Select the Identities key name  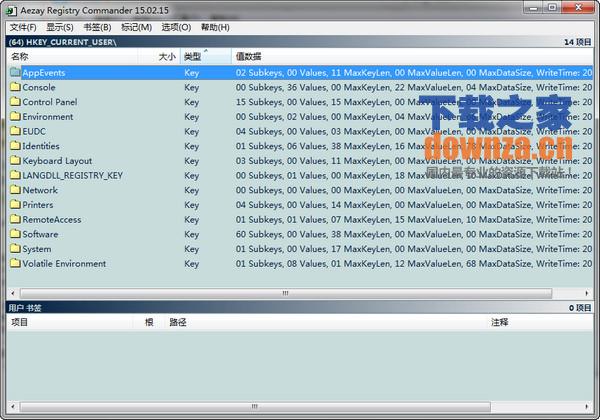41,146
